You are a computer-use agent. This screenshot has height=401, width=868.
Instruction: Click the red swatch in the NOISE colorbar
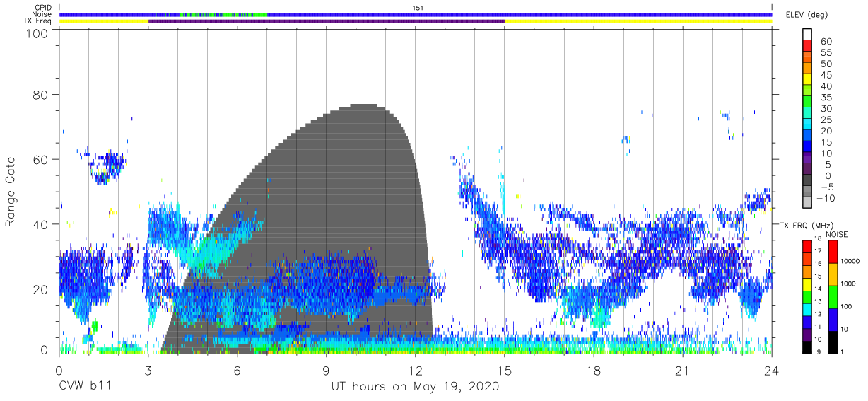pyautogui.click(x=833, y=252)
